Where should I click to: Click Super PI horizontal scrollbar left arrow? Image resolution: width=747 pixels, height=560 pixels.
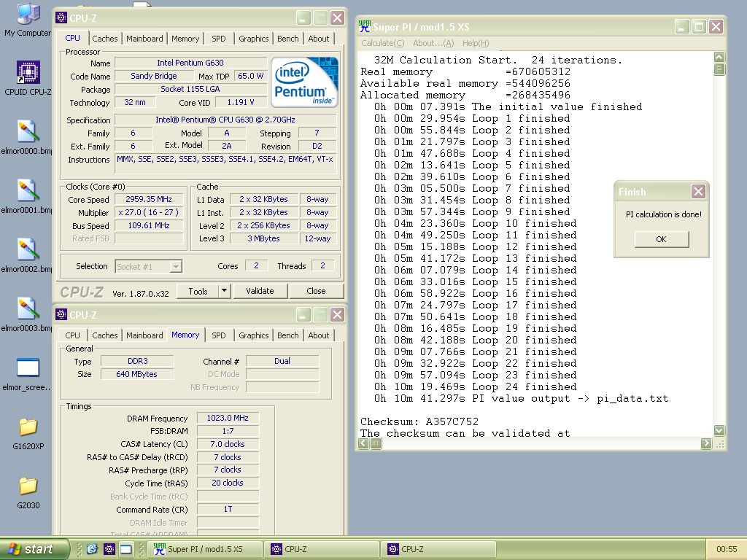[x=363, y=444]
